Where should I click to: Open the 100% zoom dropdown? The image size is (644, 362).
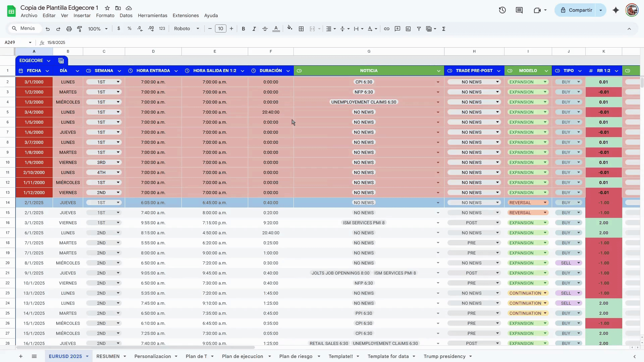point(98,29)
